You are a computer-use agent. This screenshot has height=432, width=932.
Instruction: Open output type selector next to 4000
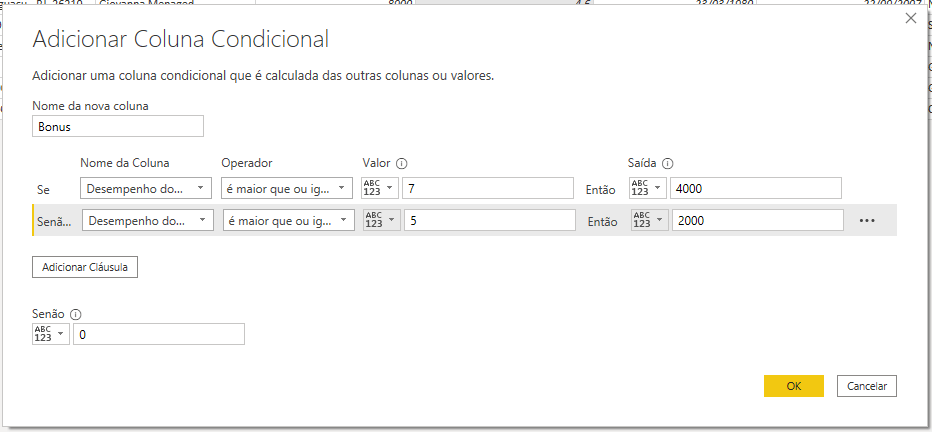pyautogui.click(x=647, y=188)
